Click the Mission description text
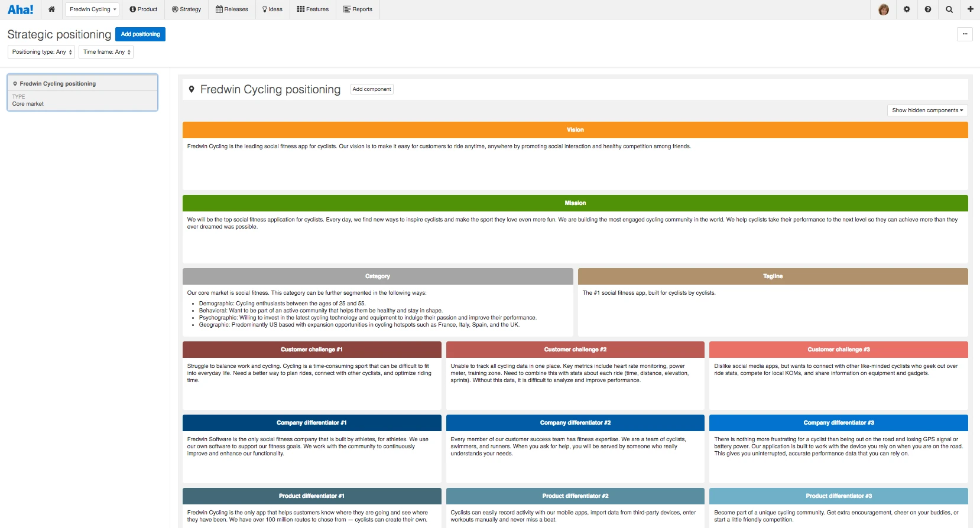The width and height of the screenshot is (980, 528). [572, 223]
